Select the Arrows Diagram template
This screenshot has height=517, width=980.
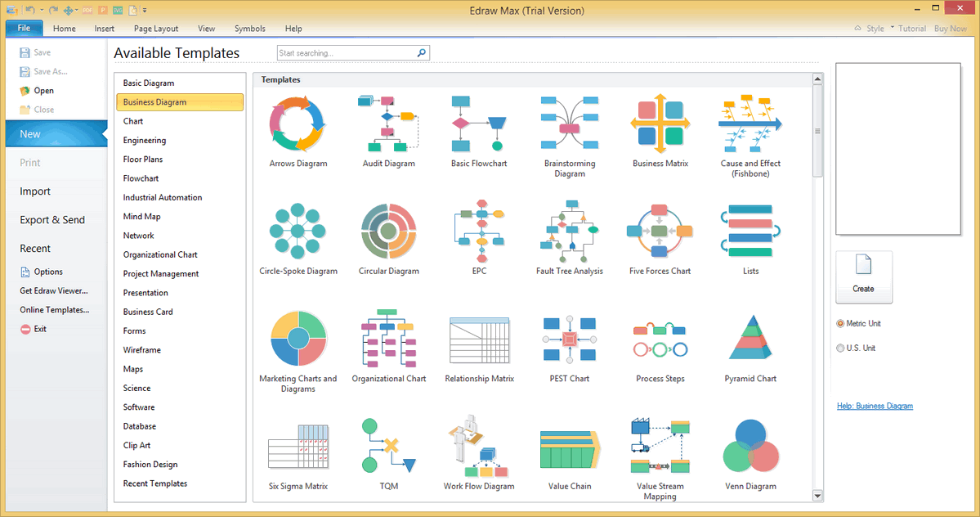click(298, 131)
